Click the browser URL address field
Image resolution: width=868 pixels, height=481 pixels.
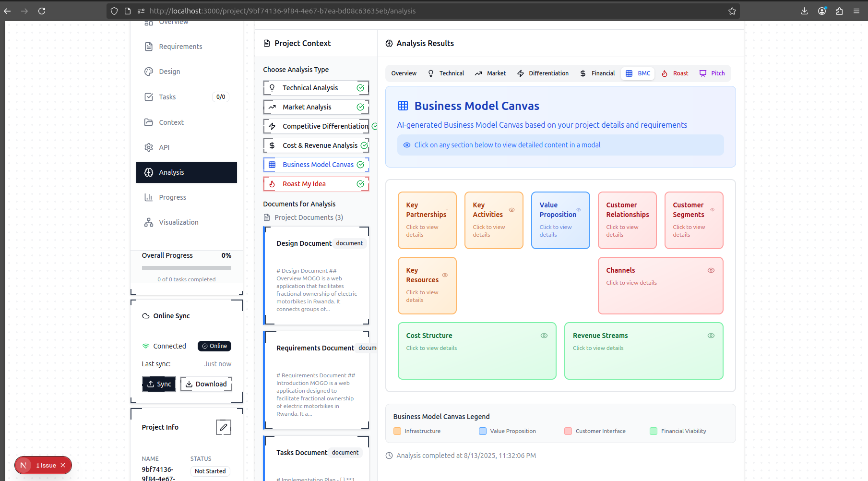tap(422, 11)
